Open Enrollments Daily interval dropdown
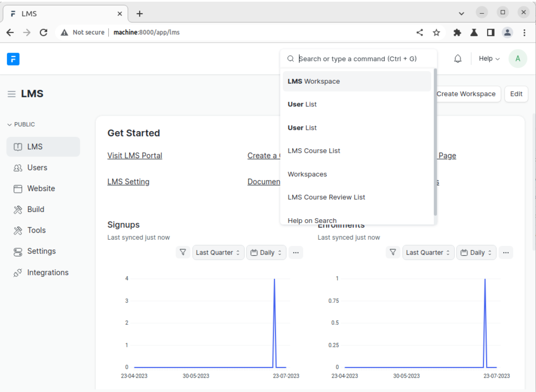 coord(476,253)
